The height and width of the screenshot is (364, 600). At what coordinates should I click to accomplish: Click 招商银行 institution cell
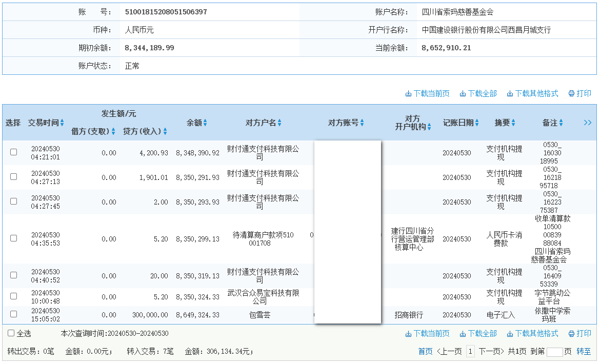pos(409,315)
